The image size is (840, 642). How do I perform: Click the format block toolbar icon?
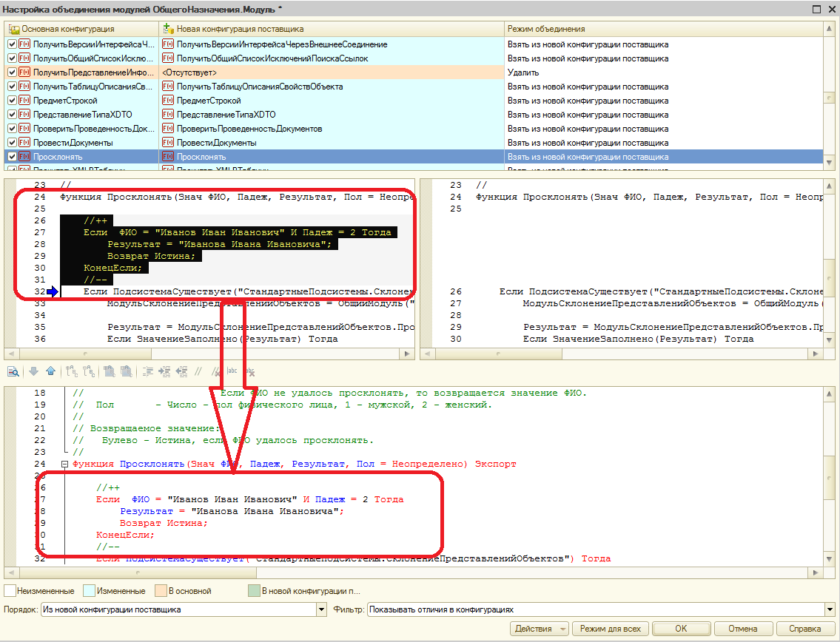pos(148,371)
